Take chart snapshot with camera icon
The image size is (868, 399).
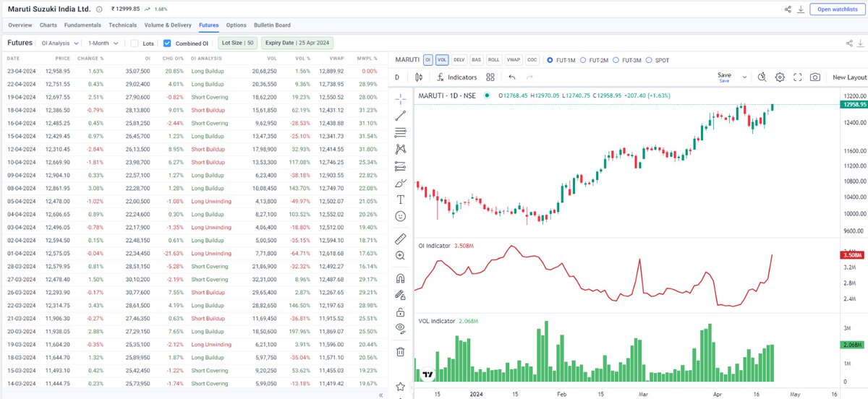click(x=815, y=77)
